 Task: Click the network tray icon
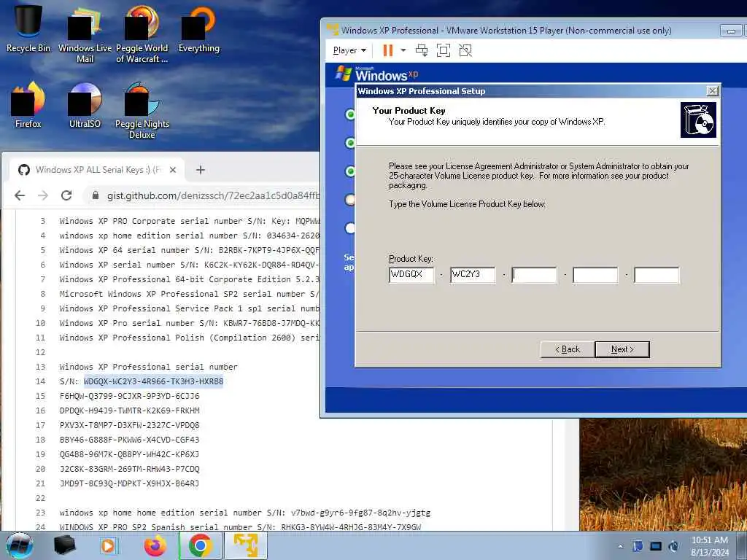point(656,546)
